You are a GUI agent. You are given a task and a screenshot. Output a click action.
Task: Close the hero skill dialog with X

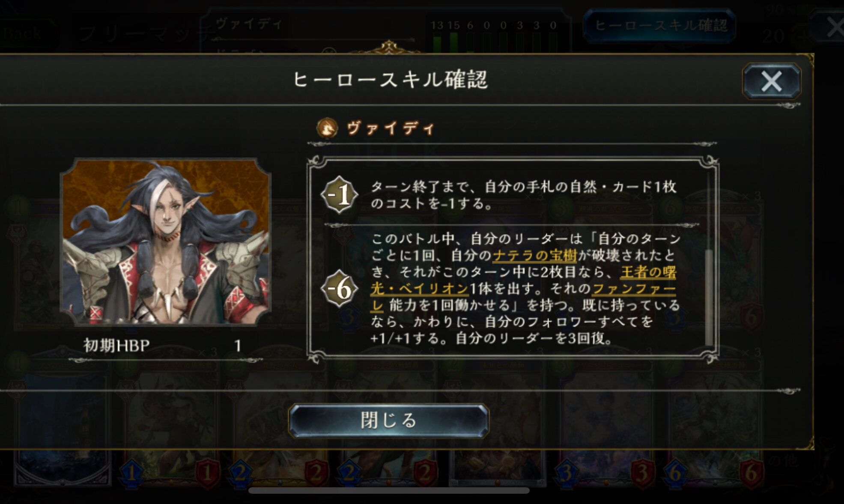(771, 81)
